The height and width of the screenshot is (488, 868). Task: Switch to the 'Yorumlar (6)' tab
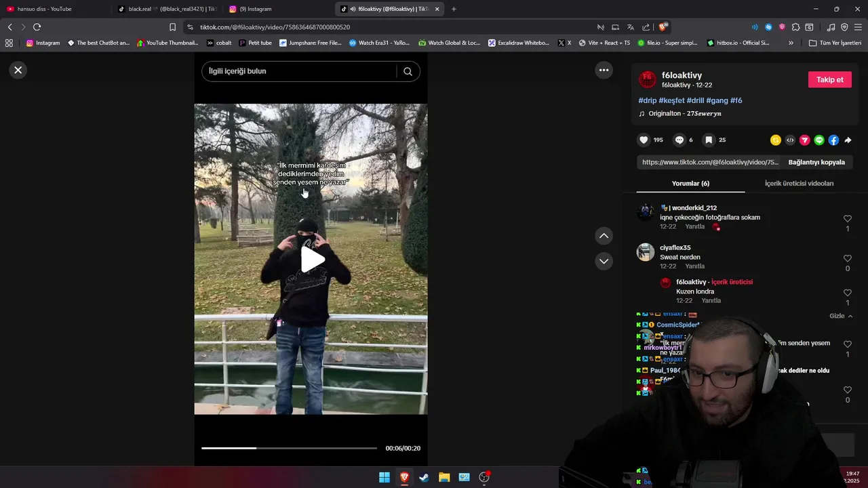(x=690, y=184)
